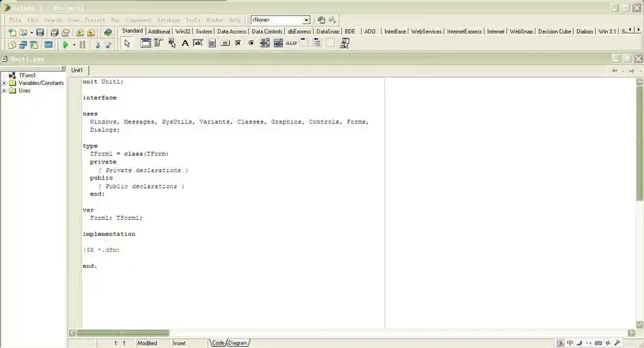
Task: Click the Save file toolbar icon
Action: (x=40, y=33)
